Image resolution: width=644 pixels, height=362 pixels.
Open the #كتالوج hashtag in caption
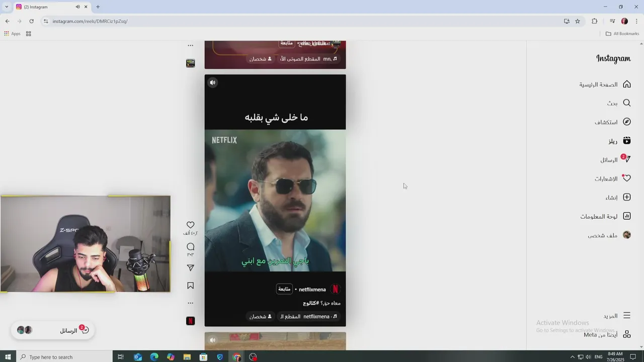click(311, 303)
